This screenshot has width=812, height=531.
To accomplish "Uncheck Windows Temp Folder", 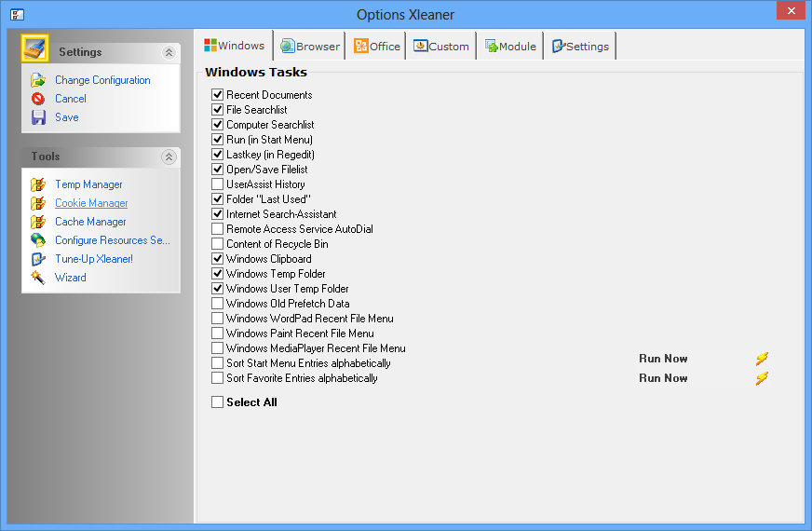I will [218, 274].
